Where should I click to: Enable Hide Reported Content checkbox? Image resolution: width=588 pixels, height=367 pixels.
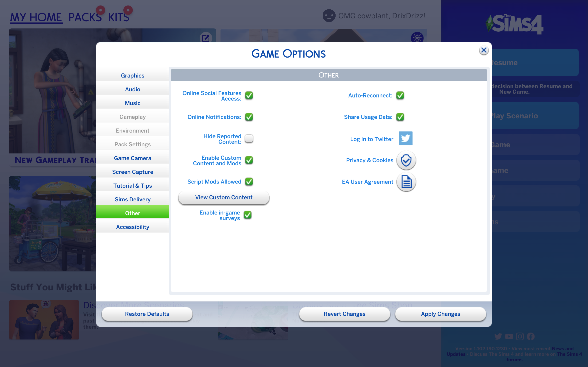[249, 139]
